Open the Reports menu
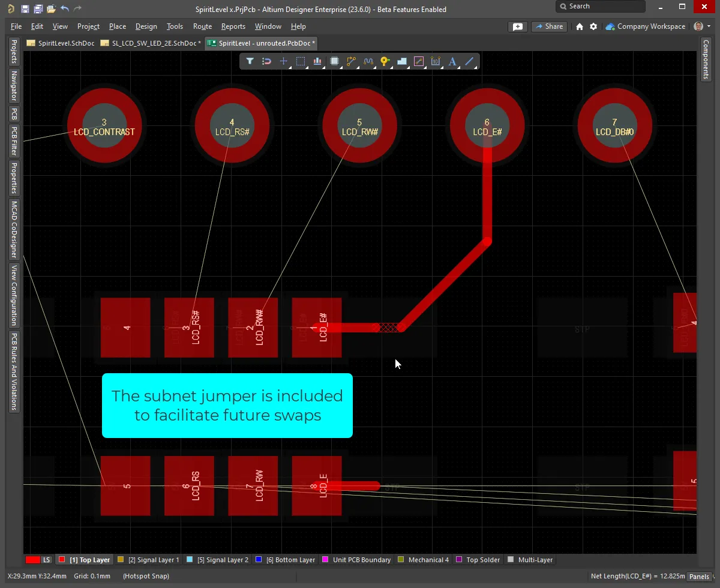720x588 pixels. (233, 26)
